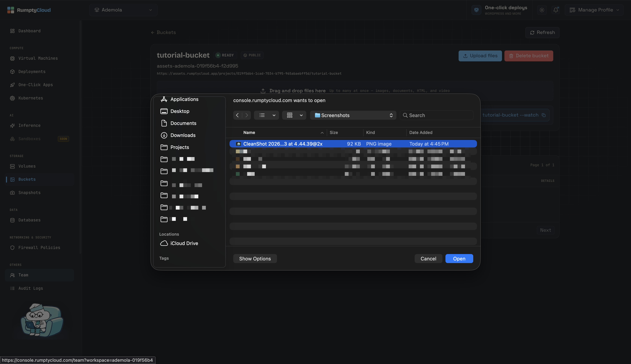Open Audit Logs in the sidebar

[31, 288]
